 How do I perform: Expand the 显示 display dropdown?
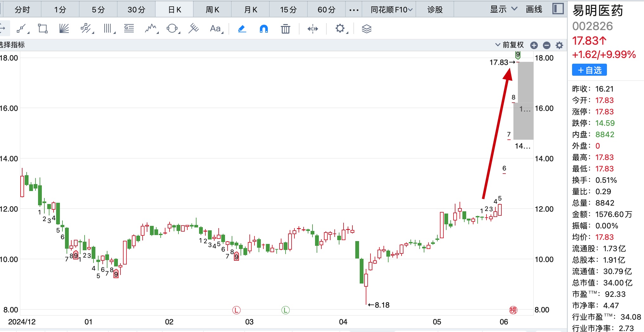(503, 10)
